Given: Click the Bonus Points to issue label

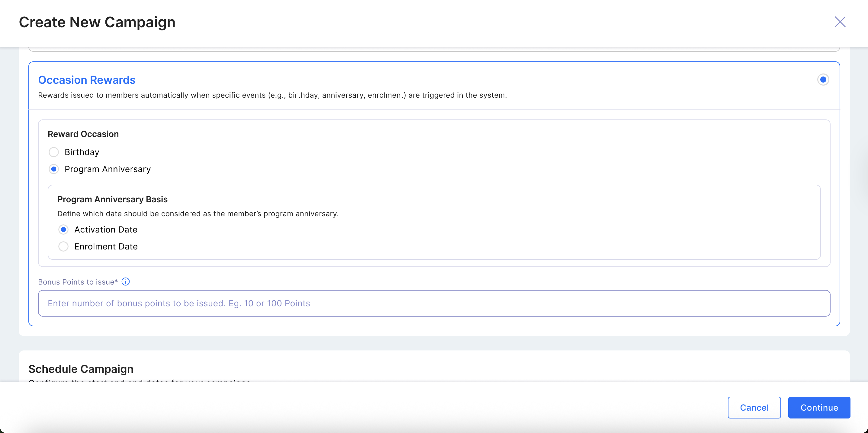Looking at the screenshot, I should 78,282.
